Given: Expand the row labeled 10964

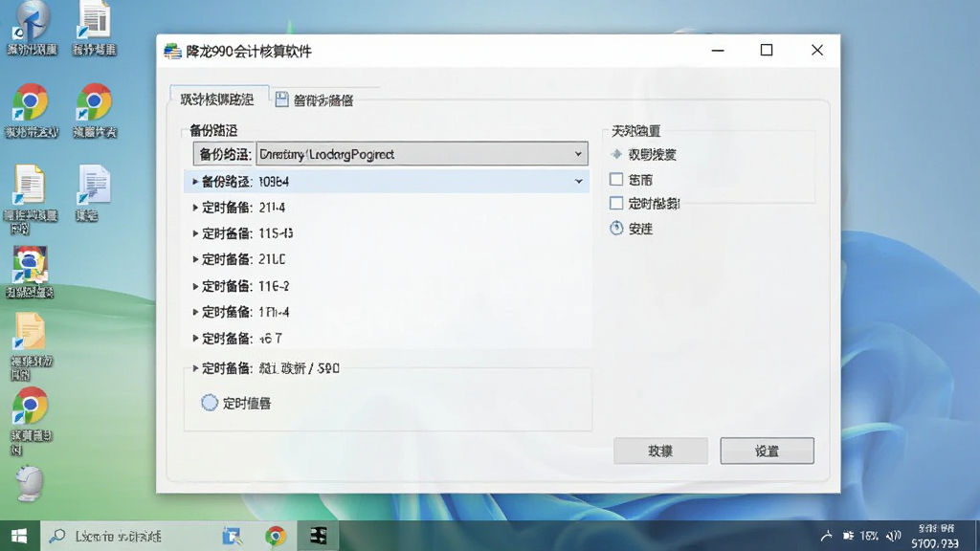Looking at the screenshot, I should (x=195, y=182).
